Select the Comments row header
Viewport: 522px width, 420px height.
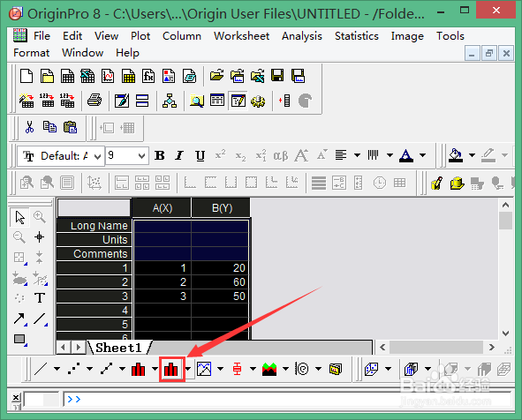[95, 254]
